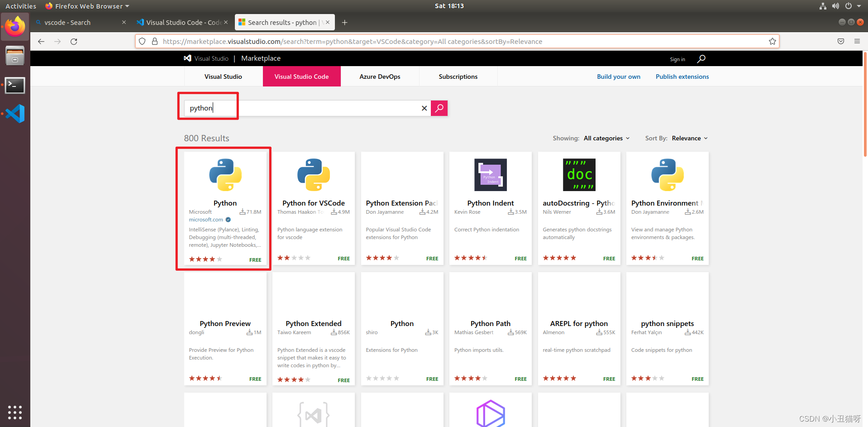Open the Publish extensions link

[x=682, y=77]
